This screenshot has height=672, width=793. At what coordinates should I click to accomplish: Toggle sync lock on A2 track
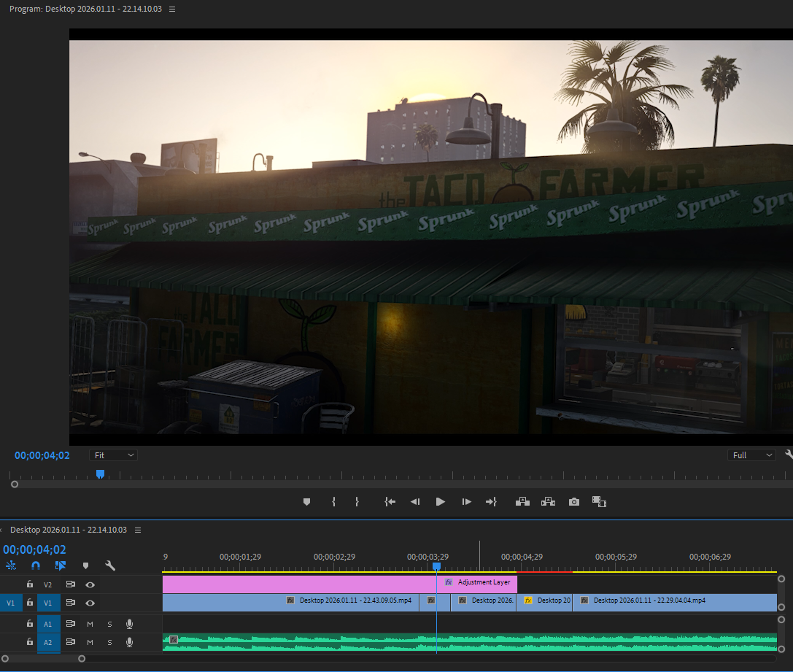[71, 642]
